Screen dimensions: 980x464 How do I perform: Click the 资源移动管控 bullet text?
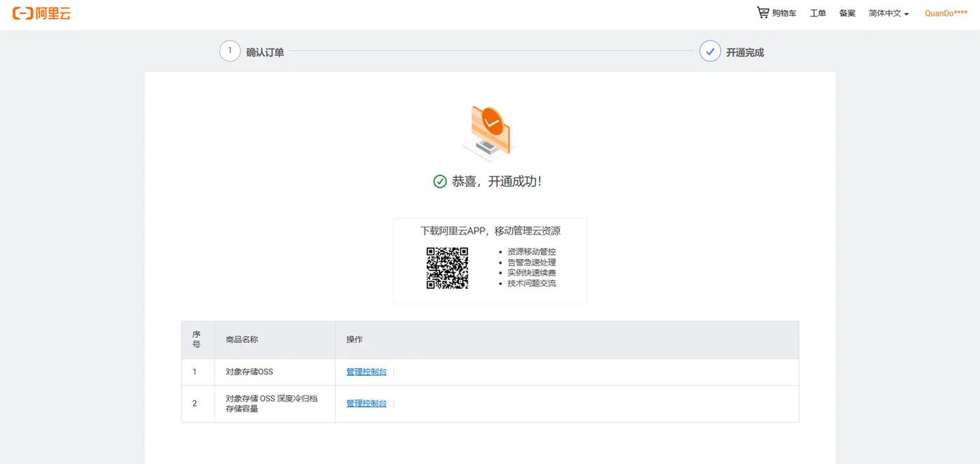(x=532, y=252)
